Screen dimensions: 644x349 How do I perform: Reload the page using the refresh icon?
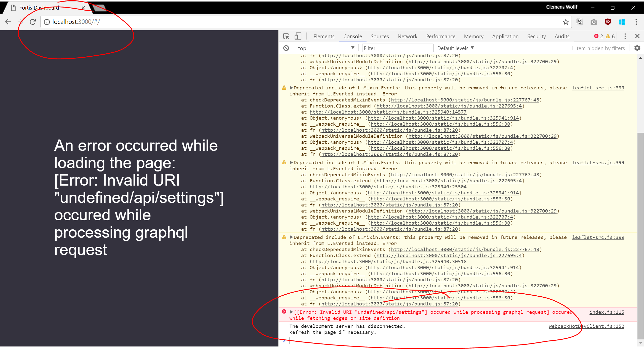point(33,22)
